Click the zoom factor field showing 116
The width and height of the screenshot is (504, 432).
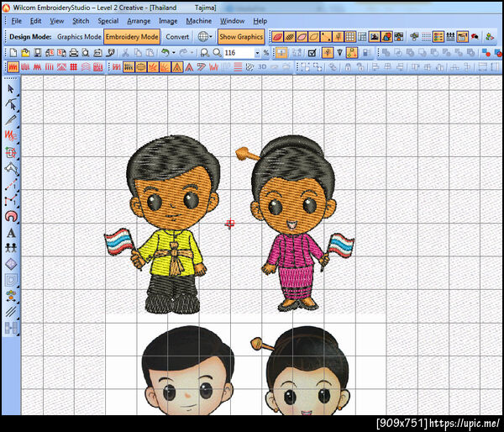pos(239,53)
